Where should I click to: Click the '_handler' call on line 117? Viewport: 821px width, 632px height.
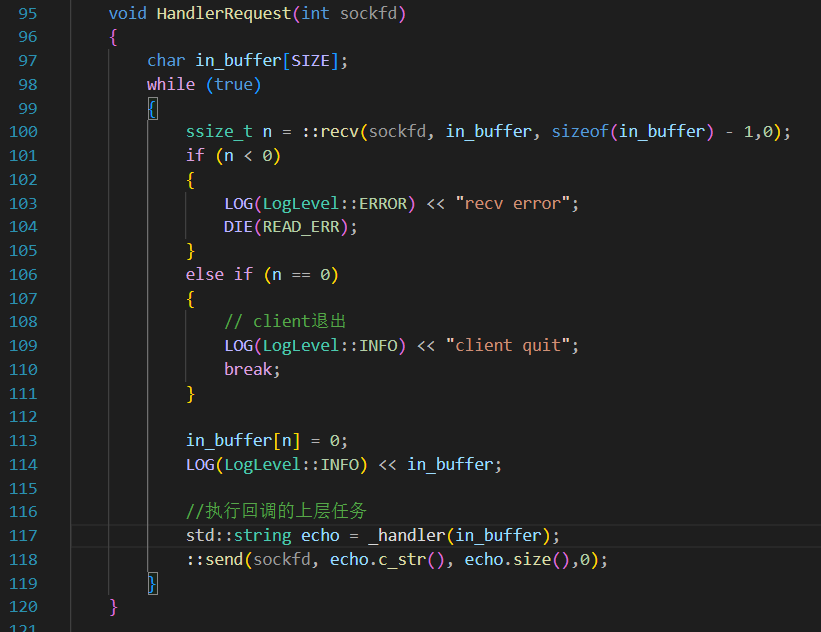(407, 536)
